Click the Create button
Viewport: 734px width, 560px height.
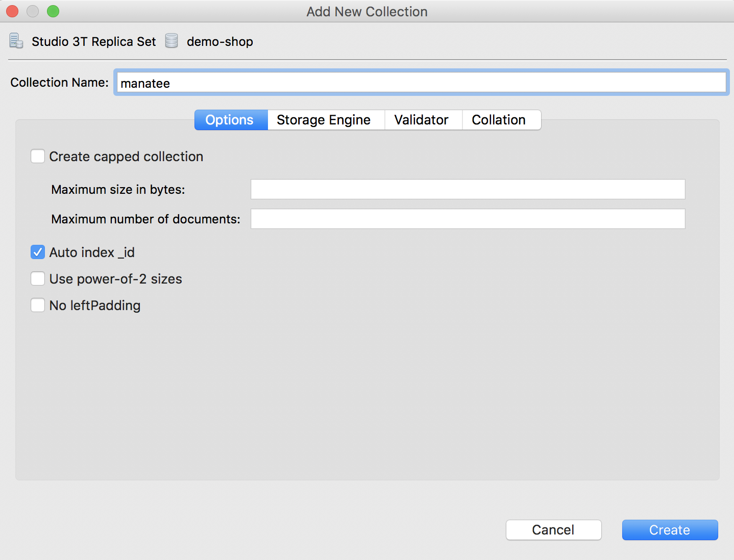pos(670,530)
